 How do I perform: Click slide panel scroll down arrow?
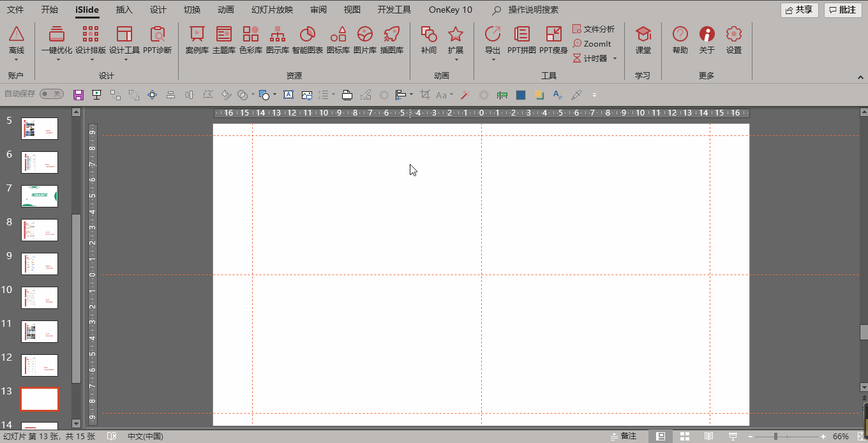pos(77,423)
